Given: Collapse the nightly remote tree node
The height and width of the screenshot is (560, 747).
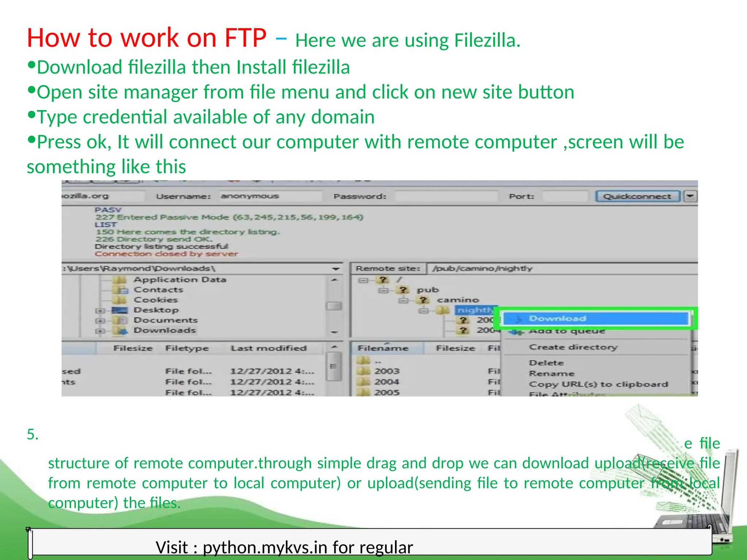Looking at the screenshot, I should (423, 311).
